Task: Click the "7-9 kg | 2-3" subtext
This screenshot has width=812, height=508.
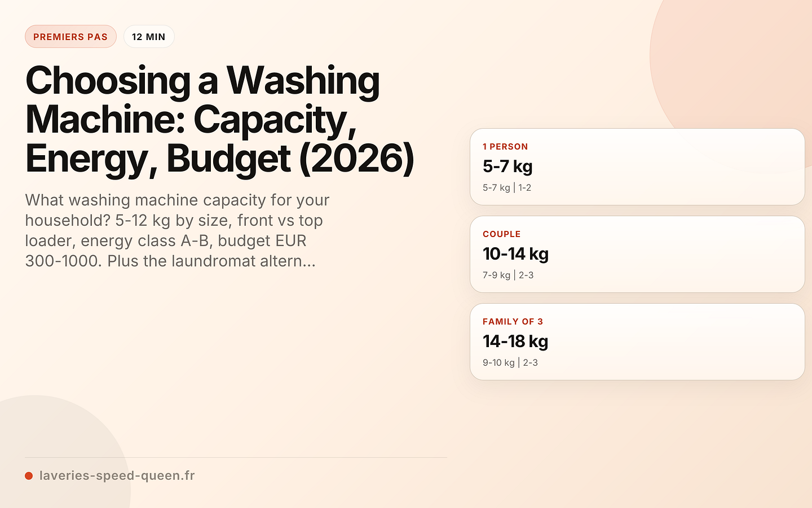Action: [x=508, y=275]
